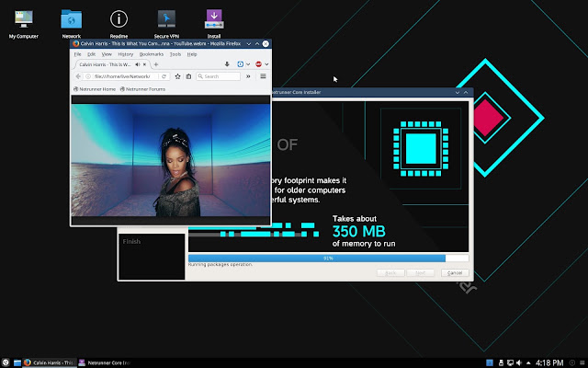The height and width of the screenshot is (368, 588).
Task: Bookmark this page with the star
Action: pyautogui.click(x=177, y=76)
